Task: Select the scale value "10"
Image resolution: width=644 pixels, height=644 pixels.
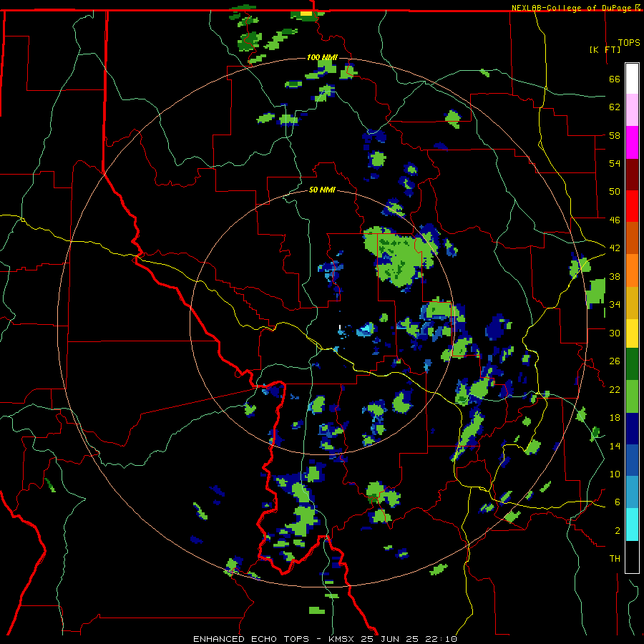Action: pyautogui.click(x=615, y=474)
